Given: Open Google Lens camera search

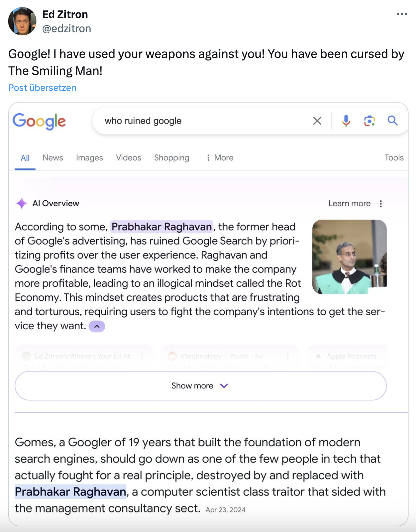Looking at the screenshot, I should tap(369, 121).
